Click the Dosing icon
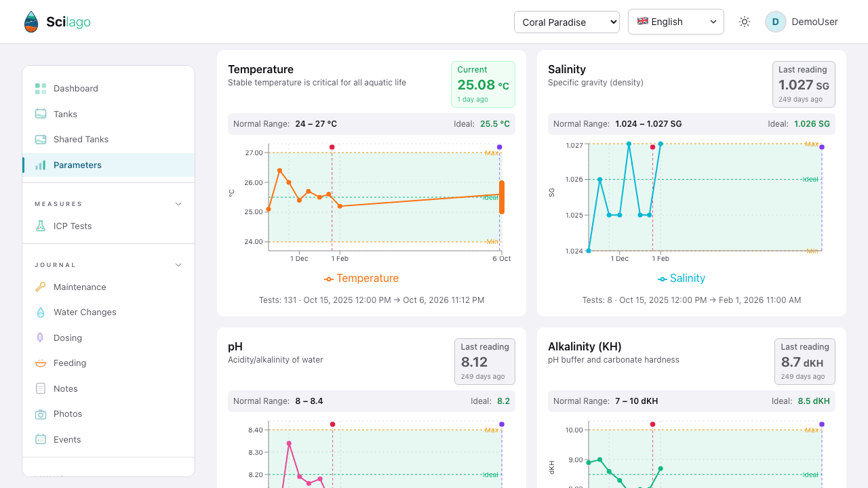 pyautogui.click(x=41, y=338)
